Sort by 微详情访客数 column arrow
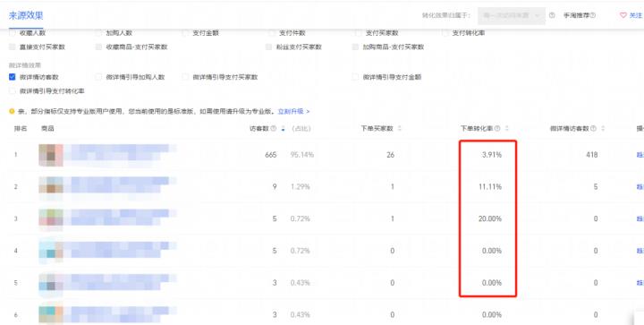Screen dimensions: 644x325 tap(603, 129)
